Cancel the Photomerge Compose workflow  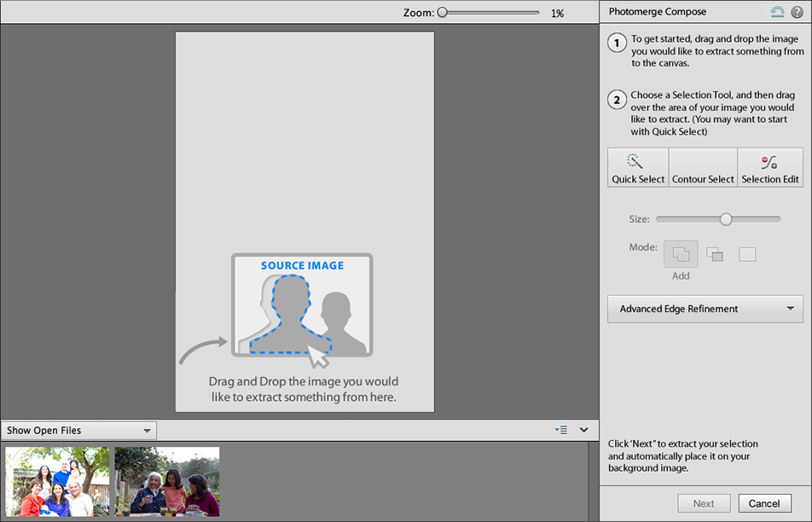click(x=764, y=503)
